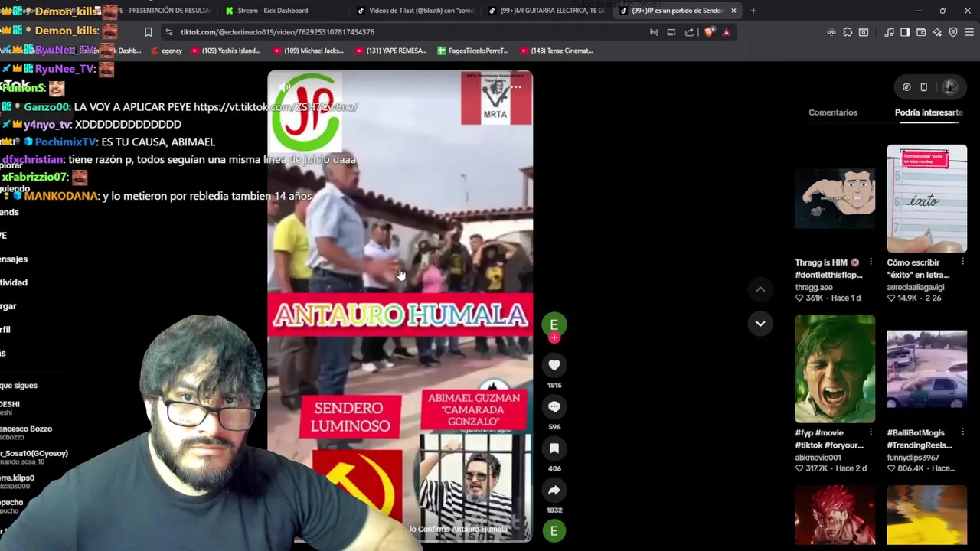Open the TikTok coins icon in header
This screenshot has height=551, width=980.
(x=906, y=87)
